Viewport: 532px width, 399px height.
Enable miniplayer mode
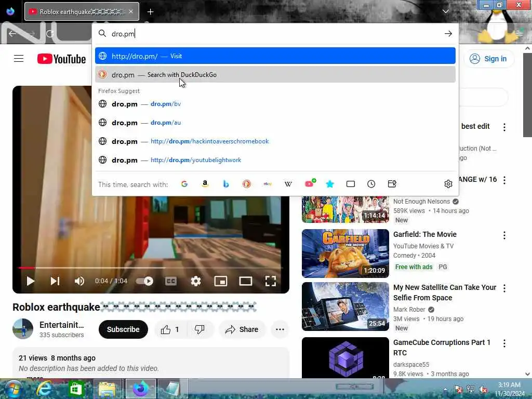[x=221, y=281]
